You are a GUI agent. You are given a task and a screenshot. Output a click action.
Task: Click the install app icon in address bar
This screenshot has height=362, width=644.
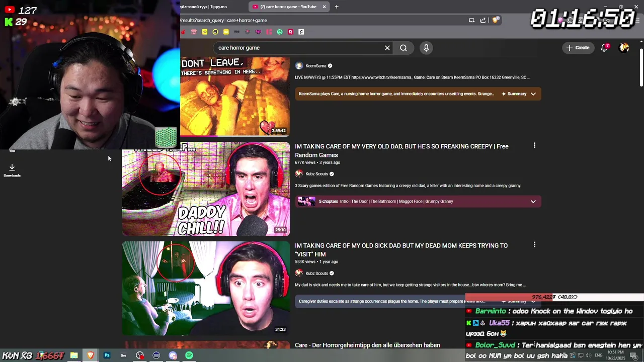[x=471, y=20]
